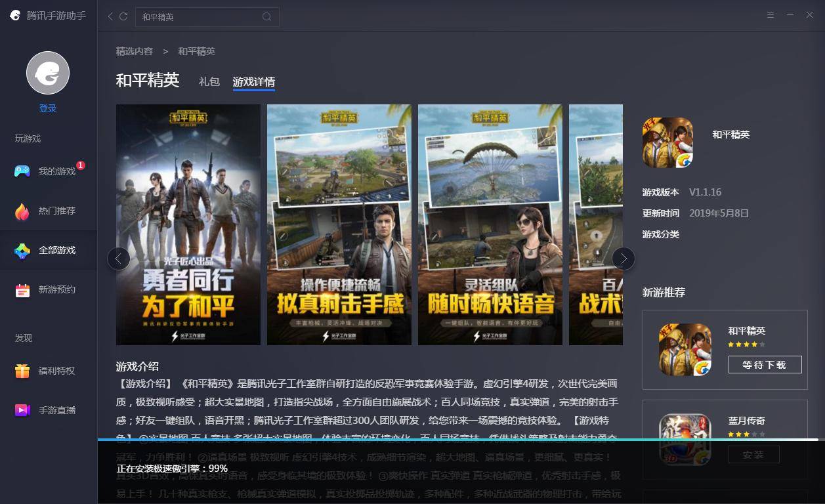Show next screenshot with right carousel arrow
The image size is (825, 504).
(x=623, y=259)
